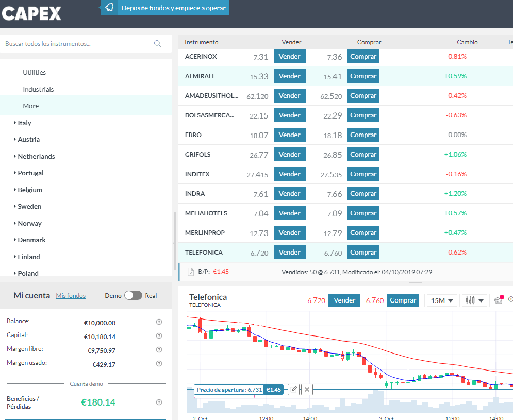Select the Industrials category
This screenshot has height=420, width=513.
point(38,89)
